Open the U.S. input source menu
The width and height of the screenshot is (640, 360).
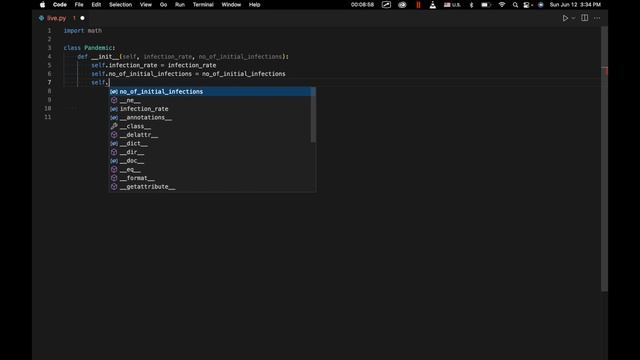(452, 5)
